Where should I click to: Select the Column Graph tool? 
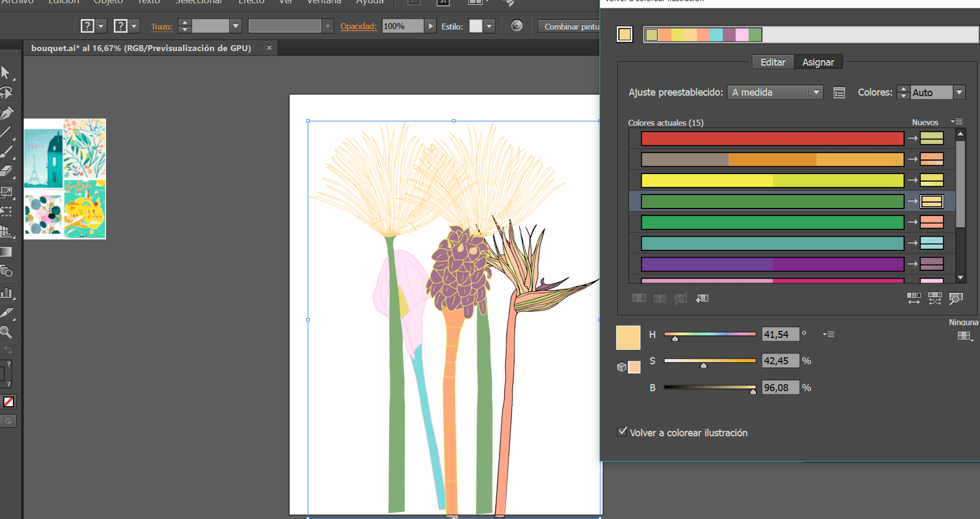6,293
